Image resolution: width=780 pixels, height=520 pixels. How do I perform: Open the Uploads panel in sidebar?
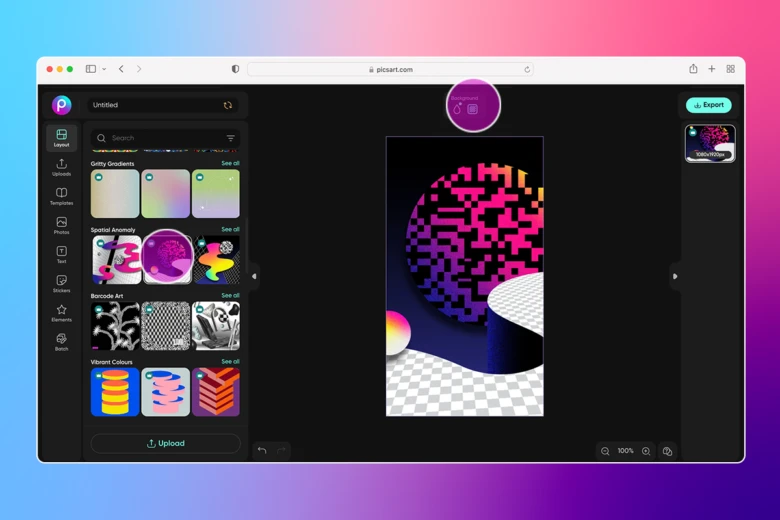coord(61,167)
